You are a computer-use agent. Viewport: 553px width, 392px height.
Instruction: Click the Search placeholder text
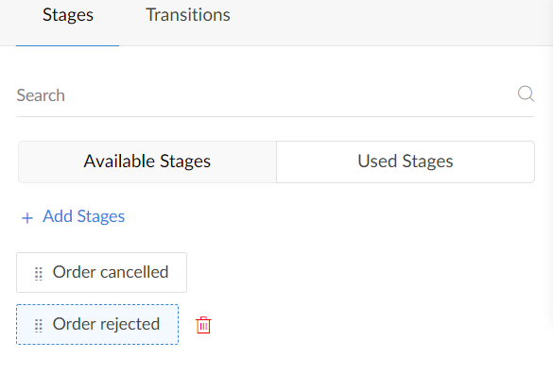point(41,95)
